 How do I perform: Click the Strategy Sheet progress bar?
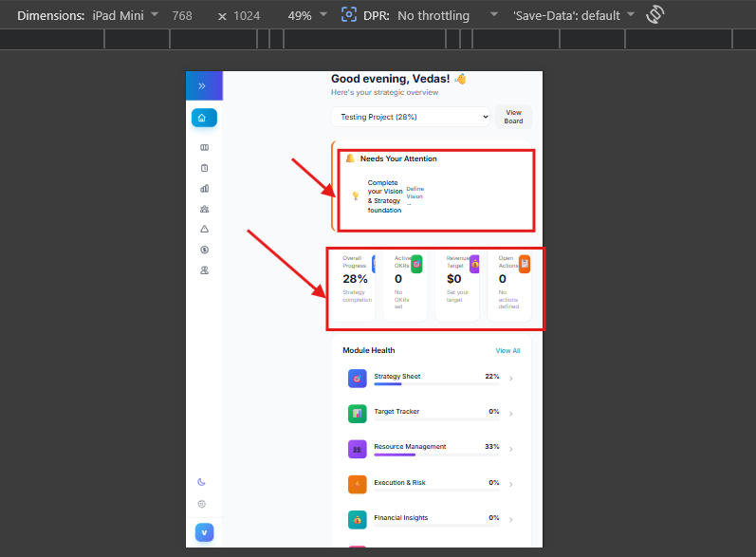tap(437, 384)
